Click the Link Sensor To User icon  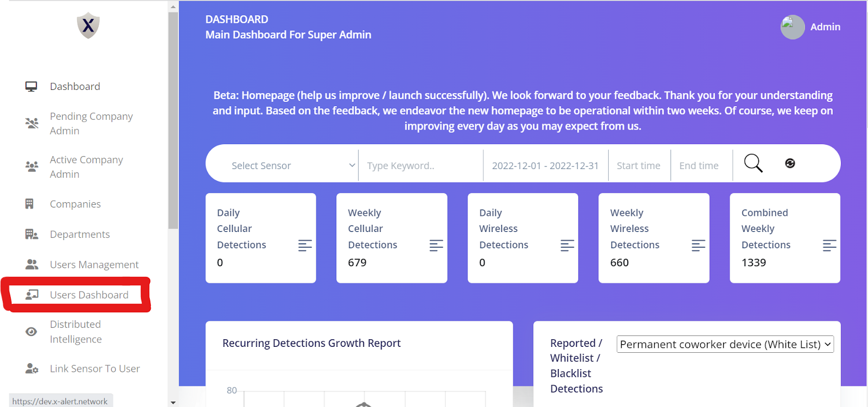click(x=32, y=369)
